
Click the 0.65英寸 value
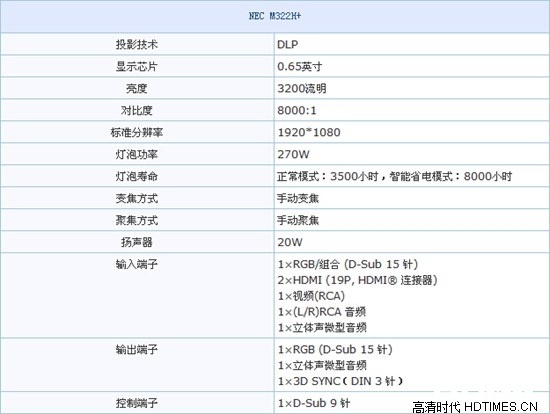(300, 66)
